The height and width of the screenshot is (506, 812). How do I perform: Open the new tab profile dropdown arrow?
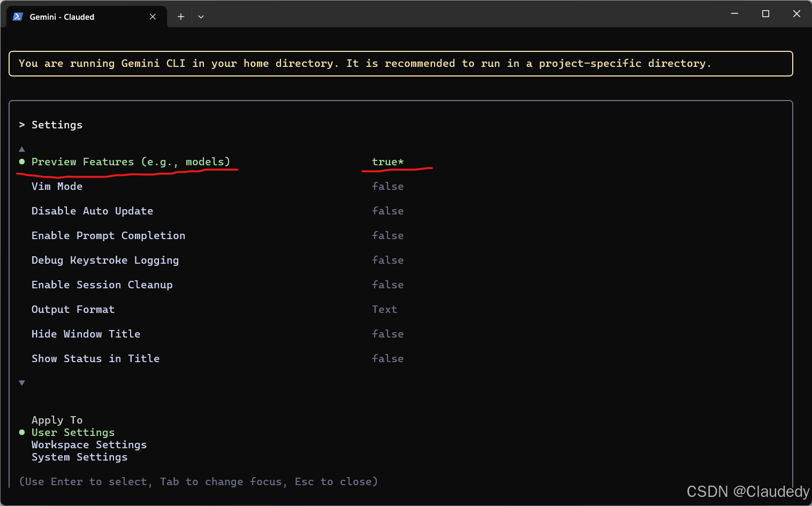pyautogui.click(x=201, y=17)
